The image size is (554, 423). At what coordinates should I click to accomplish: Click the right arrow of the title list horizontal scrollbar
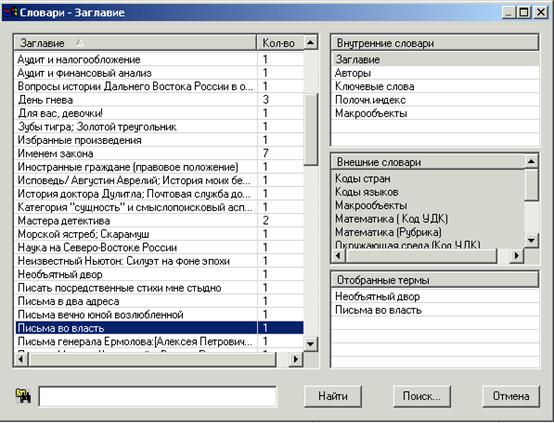296,359
